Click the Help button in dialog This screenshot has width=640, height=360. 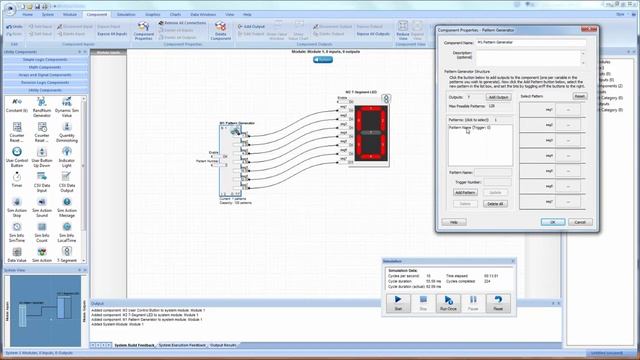coord(453,222)
